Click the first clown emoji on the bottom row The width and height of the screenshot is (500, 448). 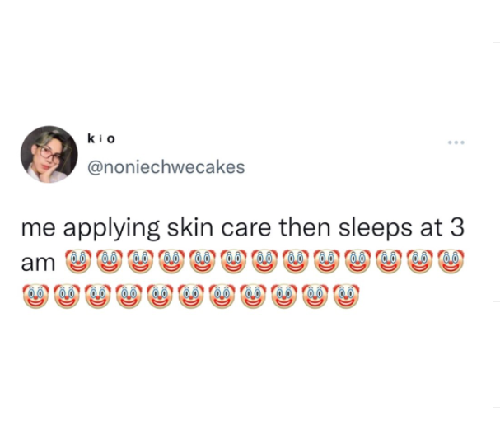[x=35, y=296]
